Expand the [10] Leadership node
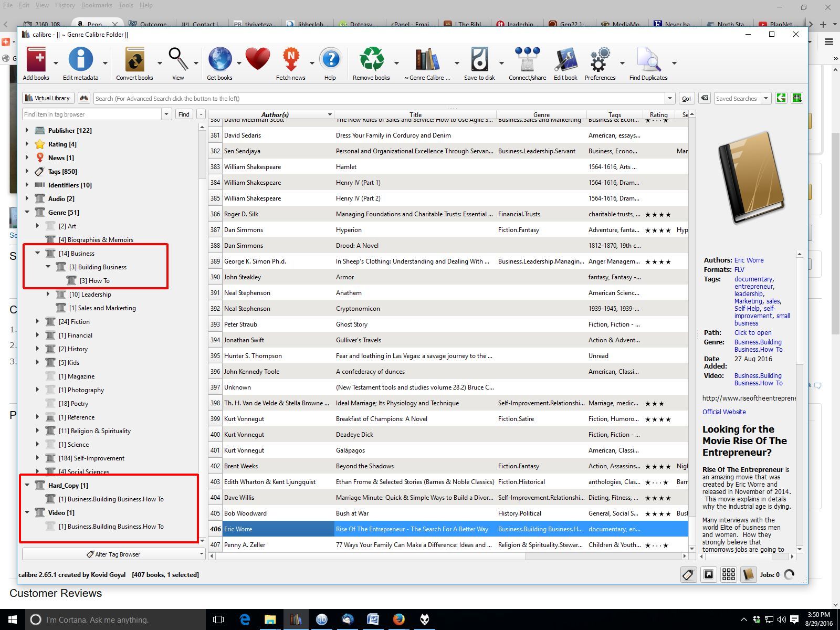The height and width of the screenshot is (630, 840). [x=48, y=294]
